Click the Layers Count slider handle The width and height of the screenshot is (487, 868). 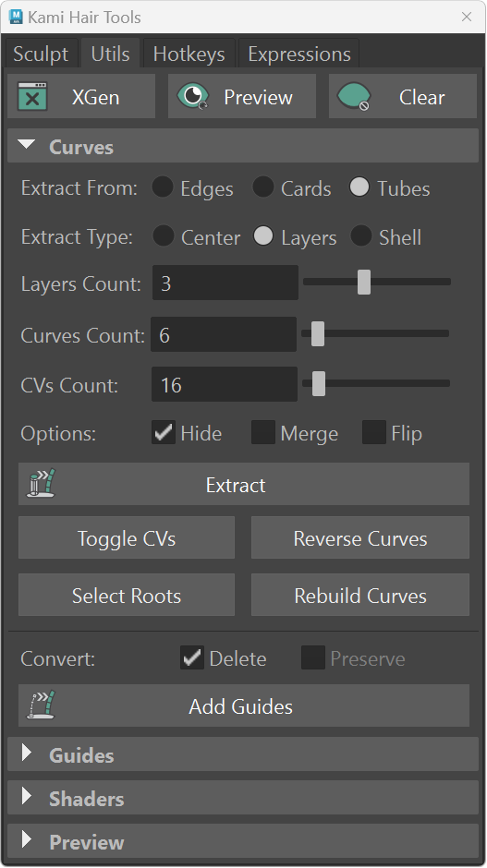coord(363,282)
